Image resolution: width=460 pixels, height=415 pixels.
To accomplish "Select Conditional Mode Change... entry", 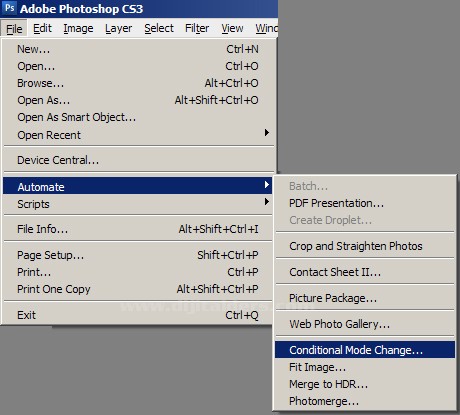I will point(365,350).
